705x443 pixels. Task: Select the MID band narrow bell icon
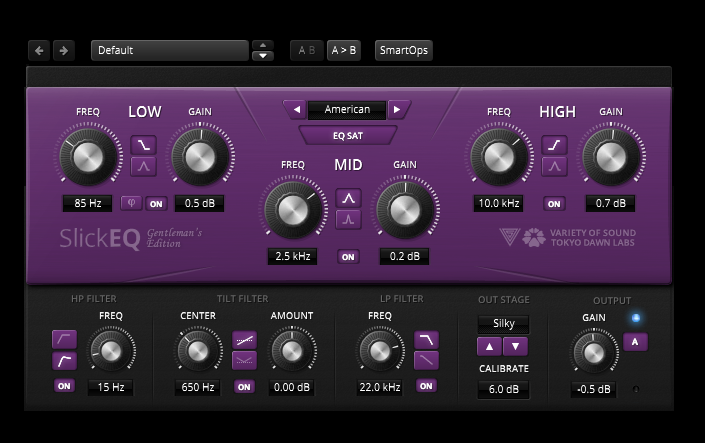348,219
